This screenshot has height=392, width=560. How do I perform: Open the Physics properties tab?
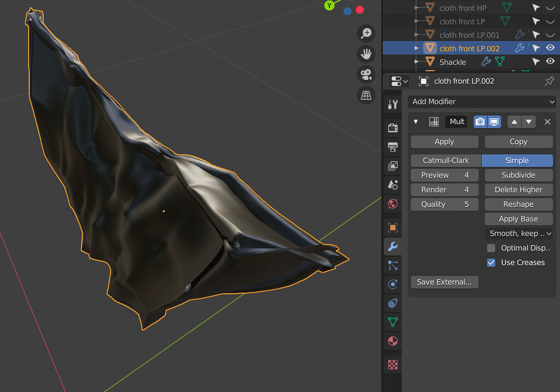click(393, 284)
